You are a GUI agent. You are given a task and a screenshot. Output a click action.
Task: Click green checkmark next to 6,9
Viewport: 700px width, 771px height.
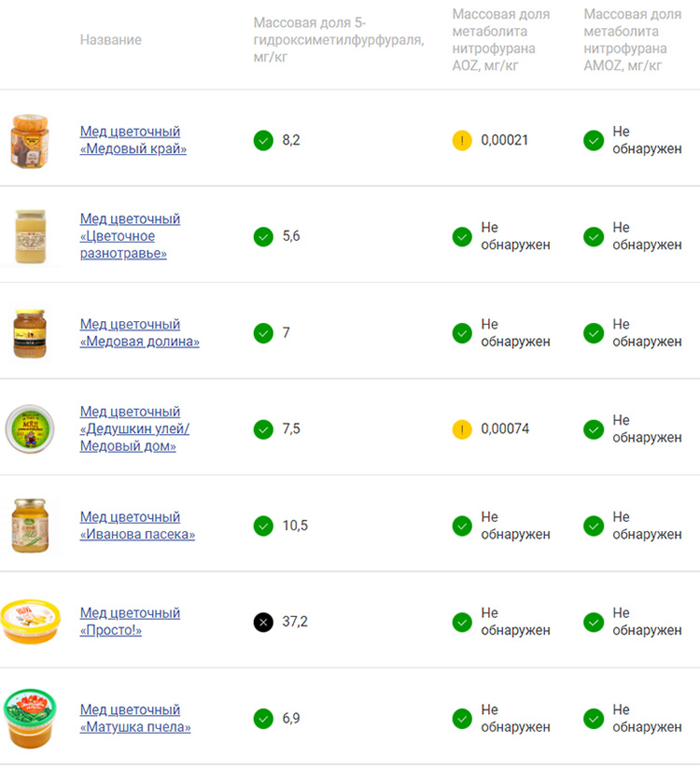click(263, 719)
